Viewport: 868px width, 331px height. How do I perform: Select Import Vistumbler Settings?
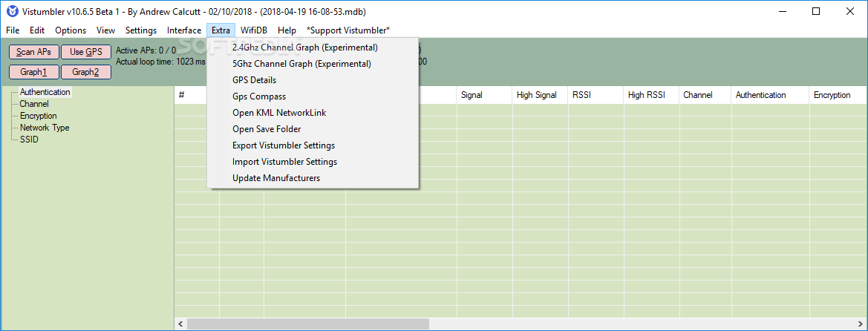pos(313,162)
